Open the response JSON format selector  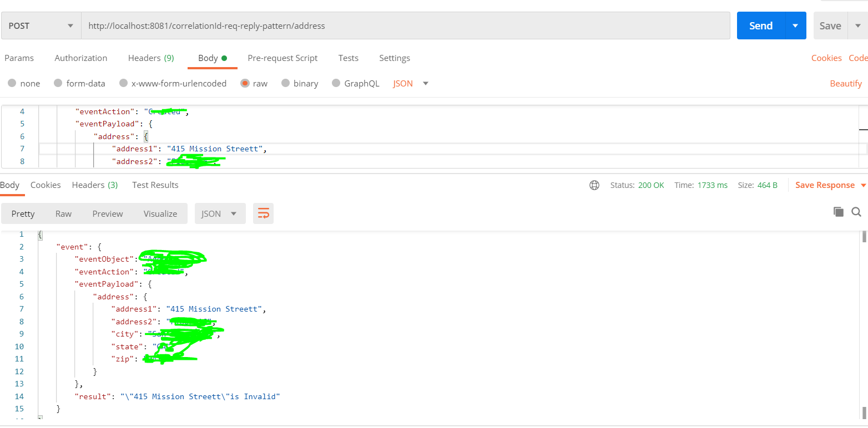[220, 213]
